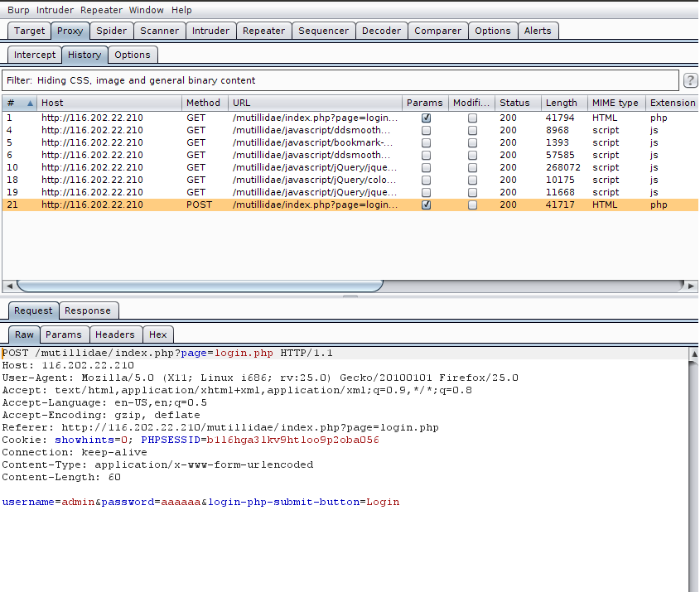Switch to the Intercept sub-tab
The width and height of the screenshot is (700, 592).
click(x=35, y=55)
